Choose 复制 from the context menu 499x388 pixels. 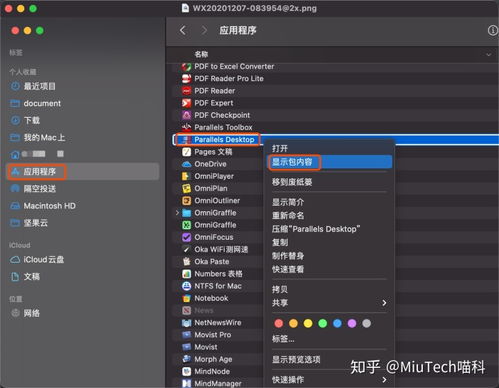pos(329,242)
